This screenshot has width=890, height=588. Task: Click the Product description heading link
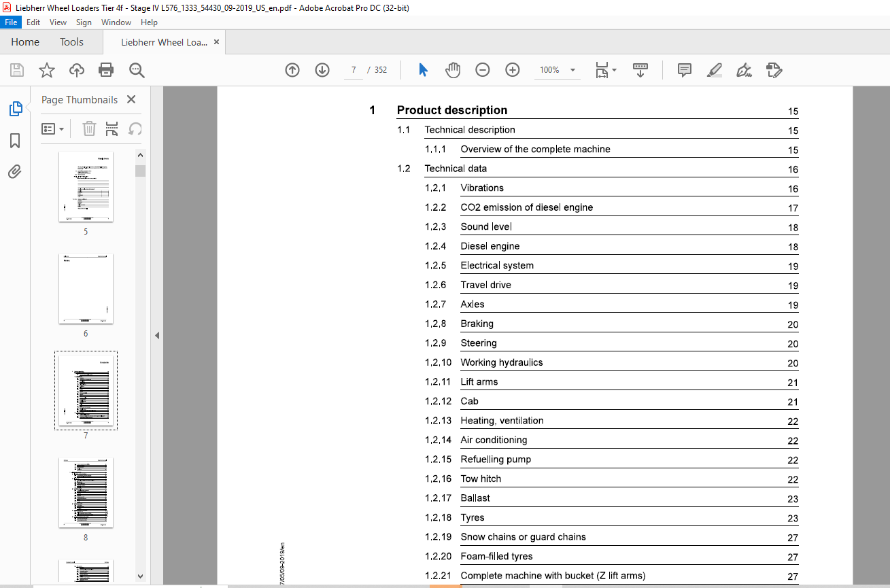[x=452, y=110]
